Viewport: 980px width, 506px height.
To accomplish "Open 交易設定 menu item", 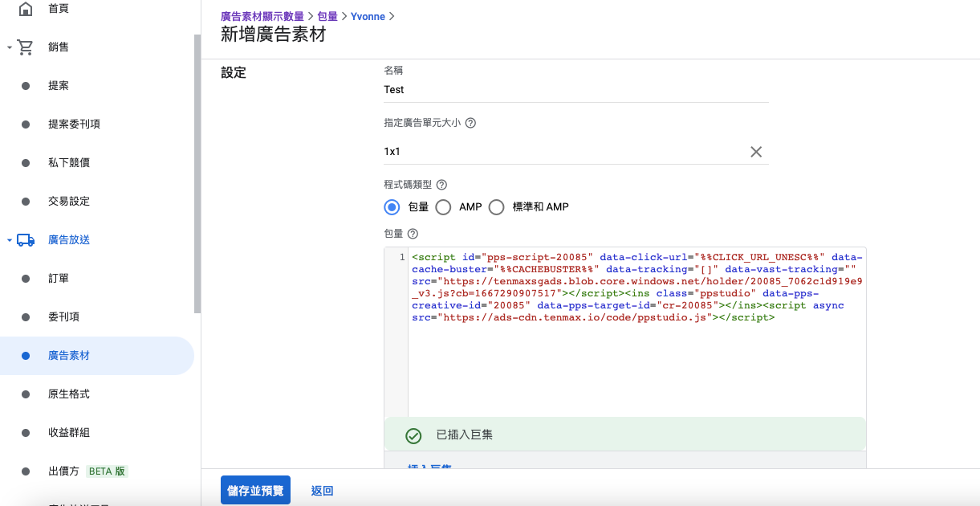I will [x=69, y=202].
